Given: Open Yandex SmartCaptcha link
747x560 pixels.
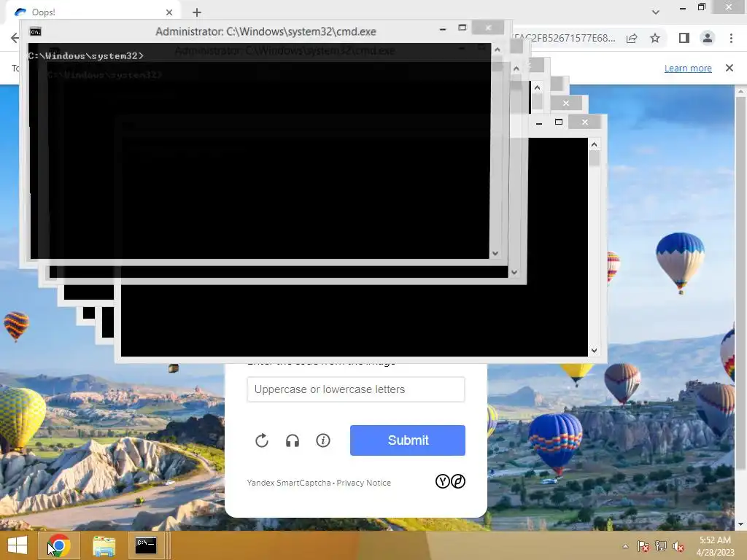Looking at the screenshot, I should click(x=289, y=483).
